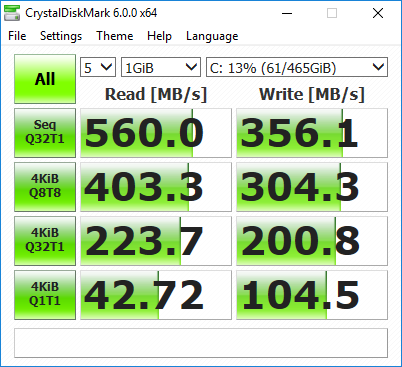This screenshot has width=402, height=367.
Task: Run the 4KiB Q1T1 benchmark
Action: (x=45, y=295)
